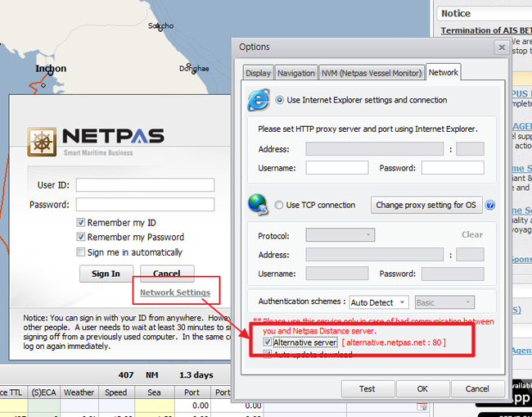Image resolution: width=532 pixels, height=417 pixels.
Task: Open the Protocol dropdown
Action: pos(340,235)
